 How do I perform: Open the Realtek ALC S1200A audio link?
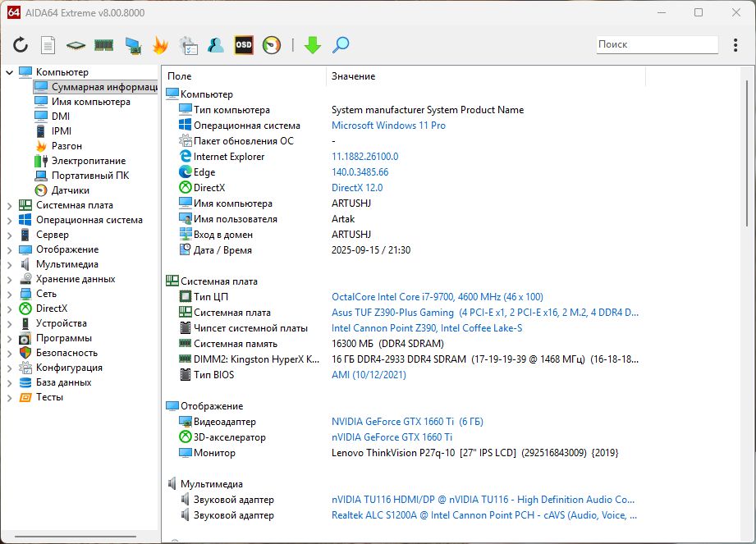click(484, 515)
